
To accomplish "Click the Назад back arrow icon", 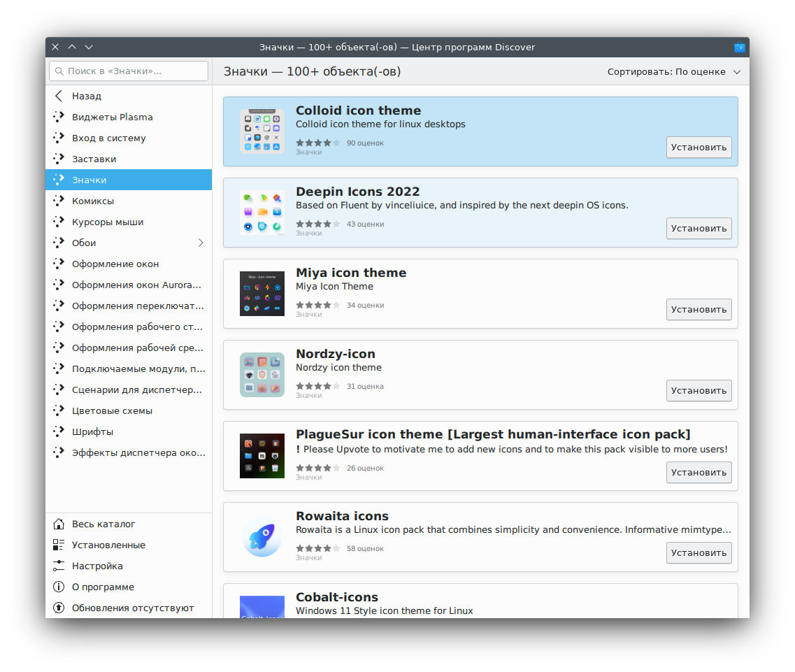I will (59, 96).
